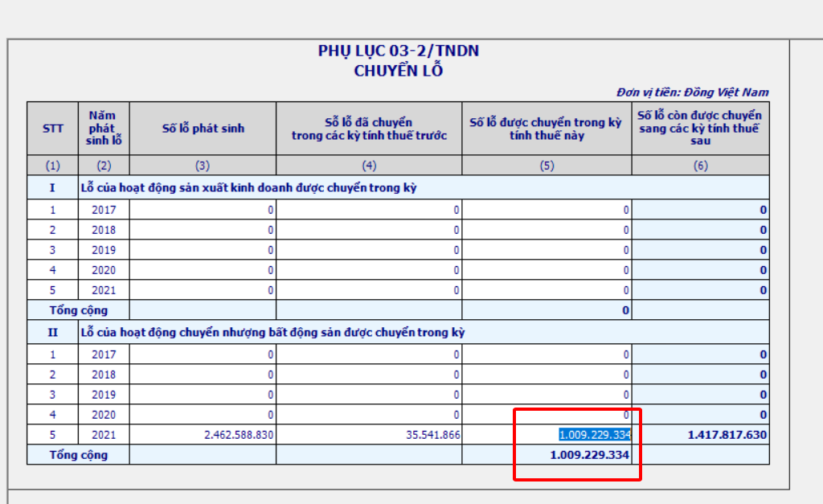The image size is (823, 504).
Task: Click the 'Số lỗ phát sinh' column header
Action: [x=203, y=129]
